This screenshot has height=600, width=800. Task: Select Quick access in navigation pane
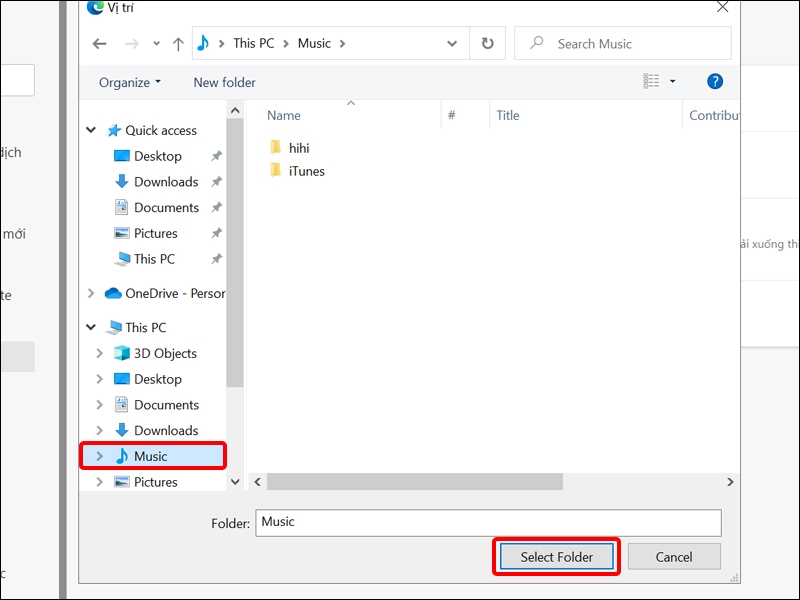click(161, 131)
